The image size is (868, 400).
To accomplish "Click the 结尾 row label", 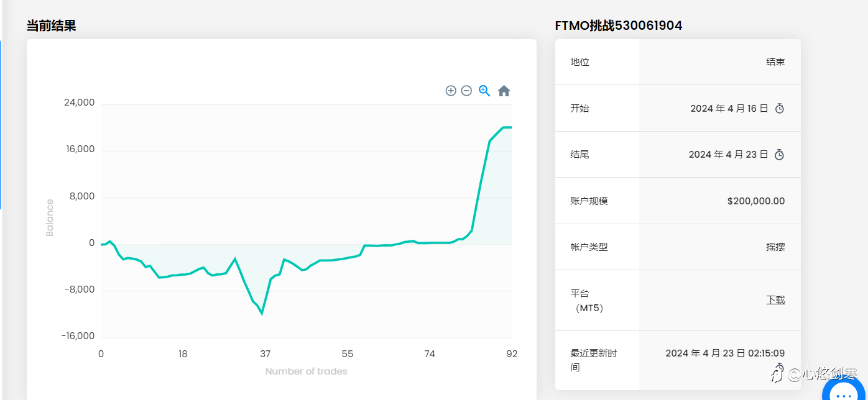I will (x=579, y=155).
